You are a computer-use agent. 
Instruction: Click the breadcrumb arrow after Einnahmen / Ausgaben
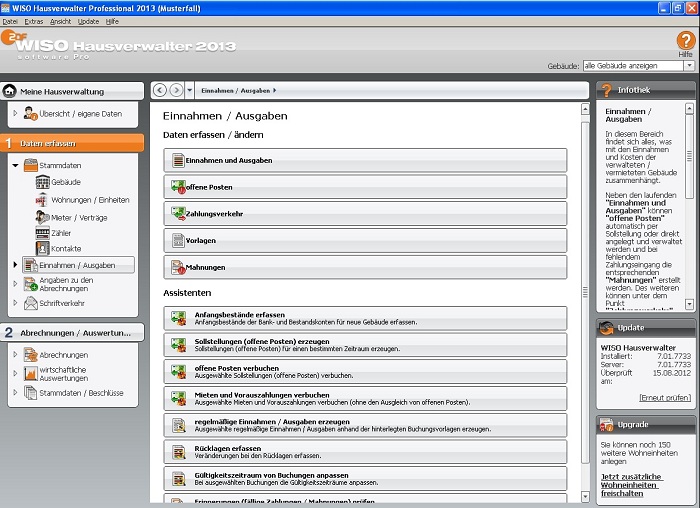click(x=275, y=90)
